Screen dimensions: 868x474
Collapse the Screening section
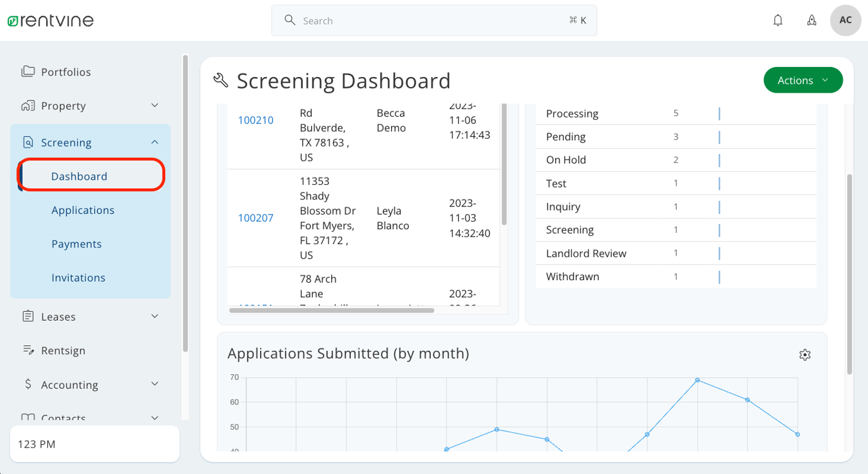(155, 142)
